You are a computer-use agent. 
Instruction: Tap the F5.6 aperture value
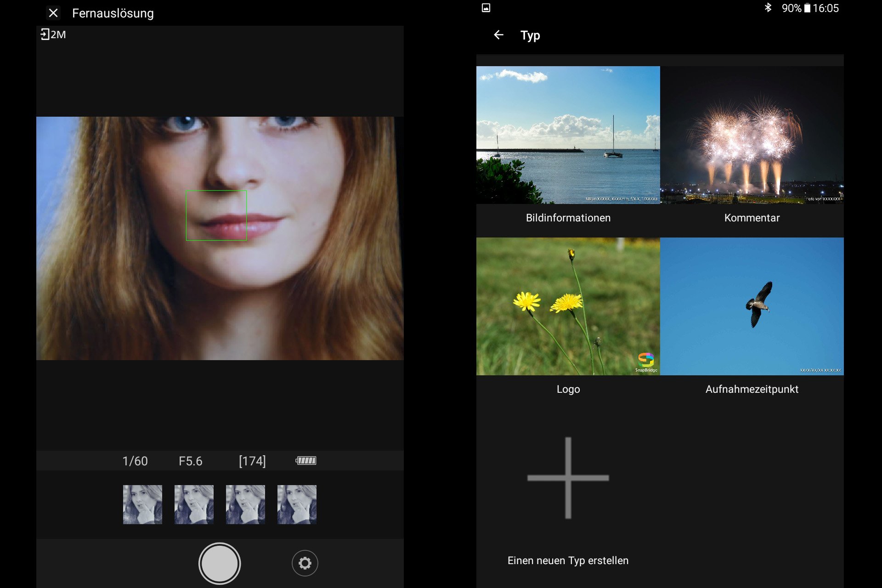coord(191,461)
